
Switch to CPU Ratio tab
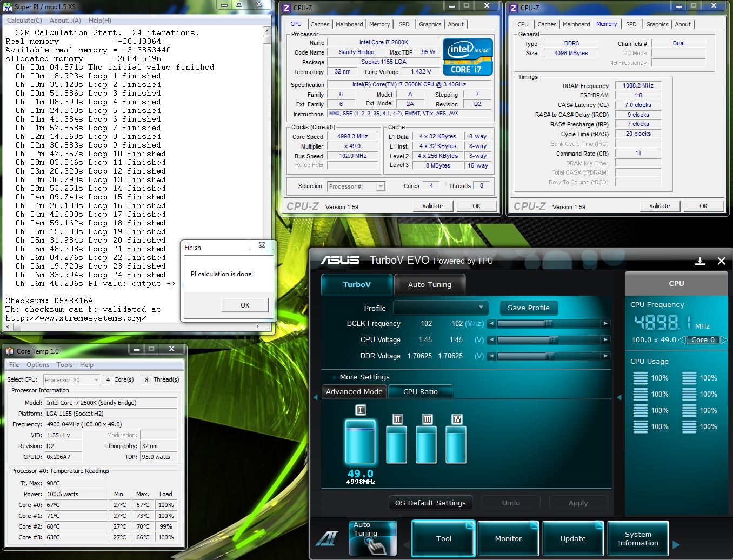421,391
